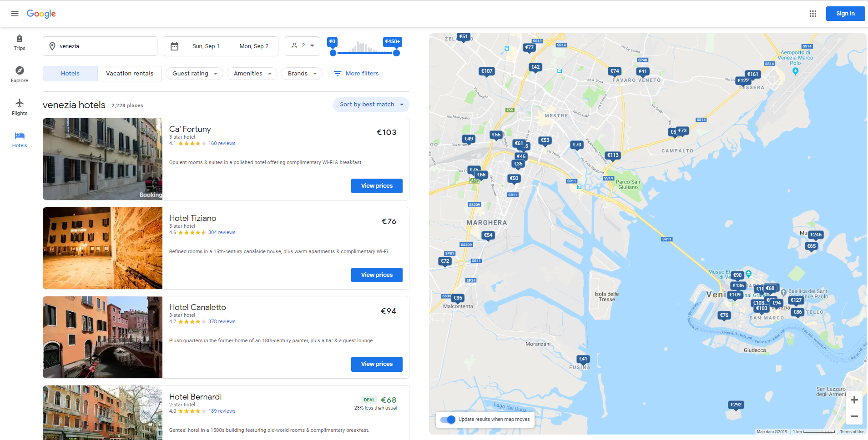The height and width of the screenshot is (440, 868).
Task: Switch to the Vacation rentals tab
Action: [130, 74]
